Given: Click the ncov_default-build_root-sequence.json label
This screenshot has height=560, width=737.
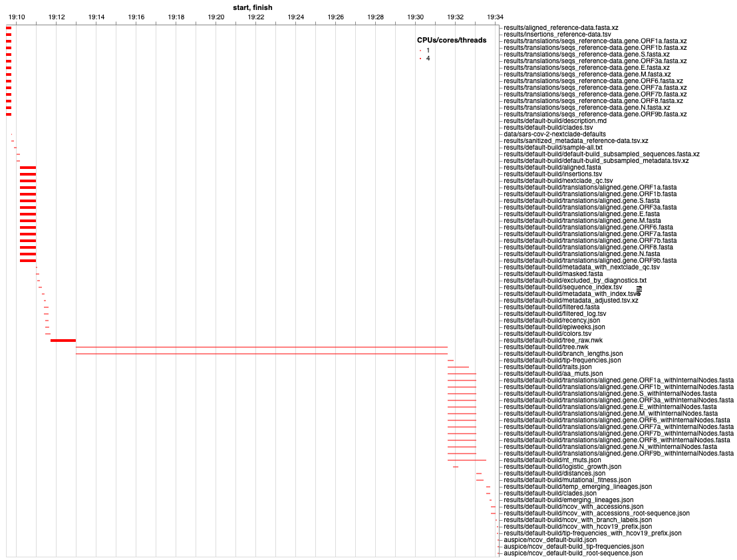Looking at the screenshot, I should click(573, 553).
